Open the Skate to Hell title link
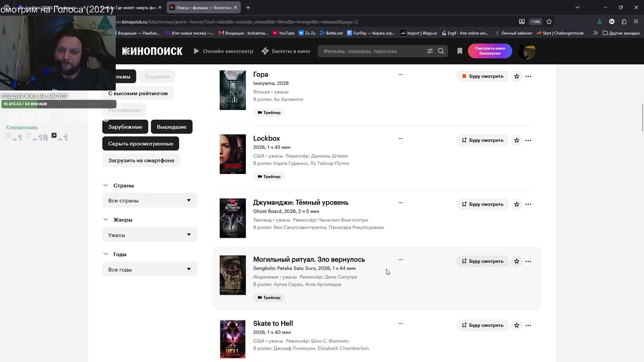The width and height of the screenshot is (644, 362). coord(273,323)
